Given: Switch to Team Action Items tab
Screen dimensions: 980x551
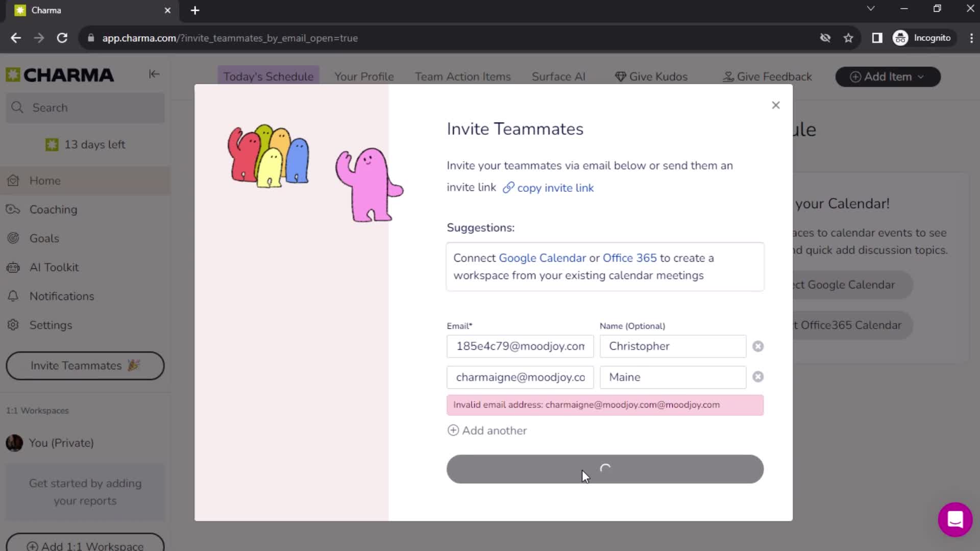Looking at the screenshot, I should tap(462, 77).
